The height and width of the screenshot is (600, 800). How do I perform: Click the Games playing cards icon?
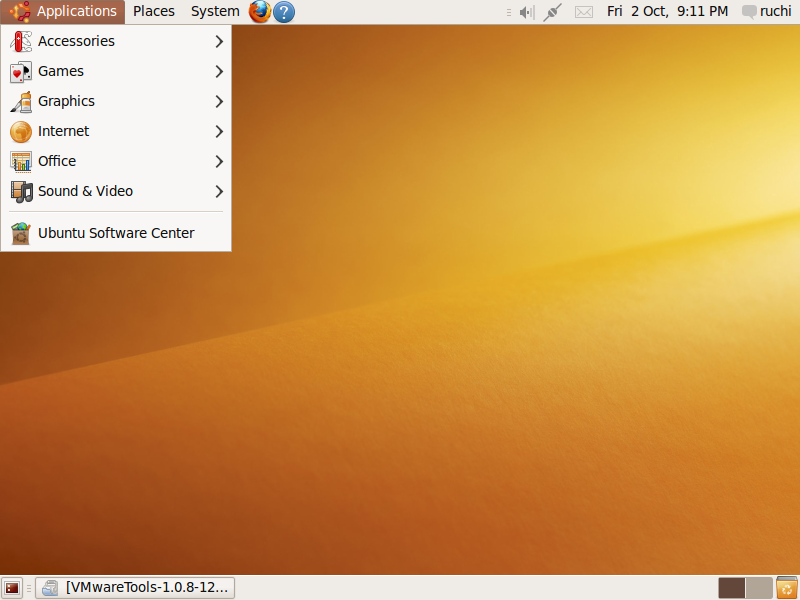coord(21,71)
